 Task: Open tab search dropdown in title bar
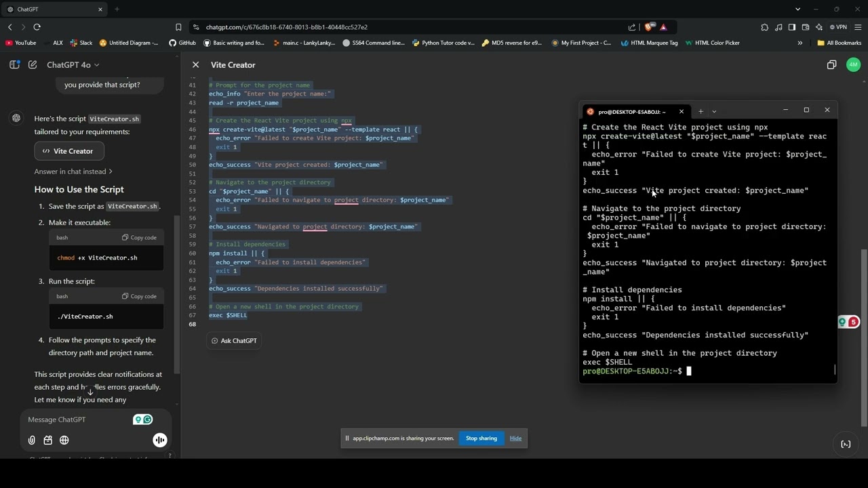[797, 9]
